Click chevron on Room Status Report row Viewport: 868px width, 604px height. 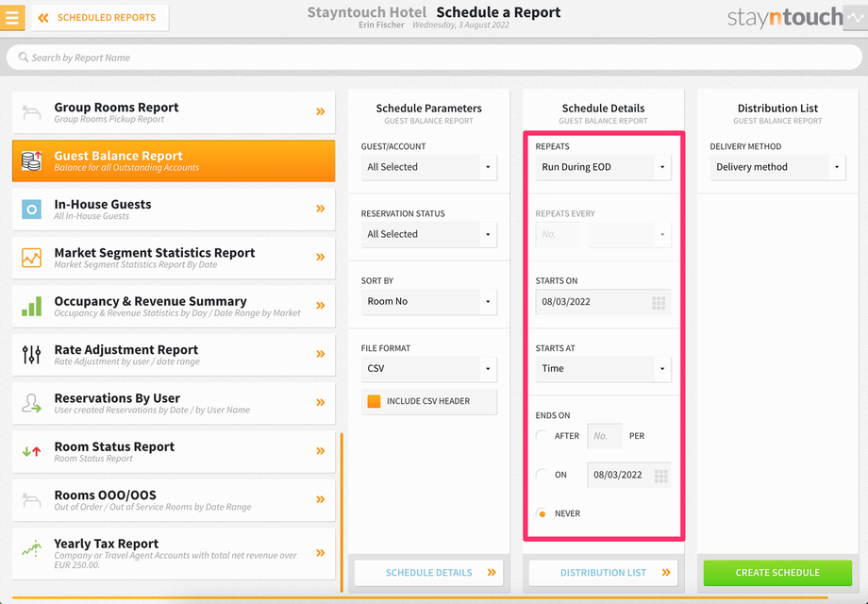(x=321, y=451)
